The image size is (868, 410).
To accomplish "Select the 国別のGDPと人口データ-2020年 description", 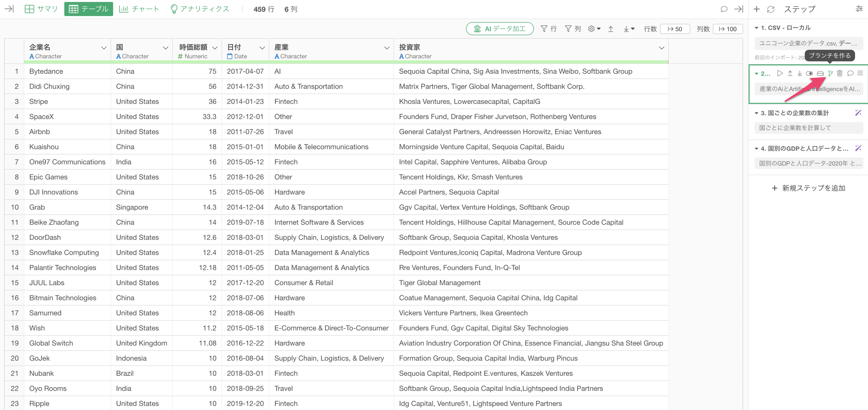I will [809, 163].
